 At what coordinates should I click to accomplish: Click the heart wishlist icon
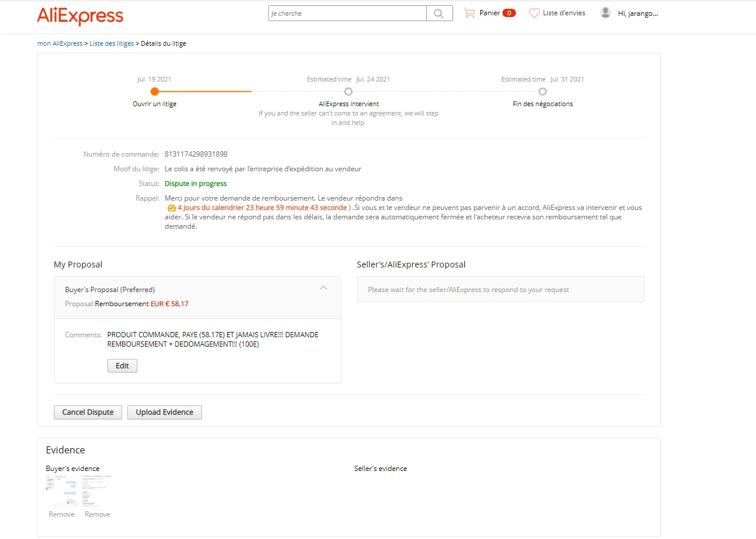pyautogui.click(x=534, y=13)
